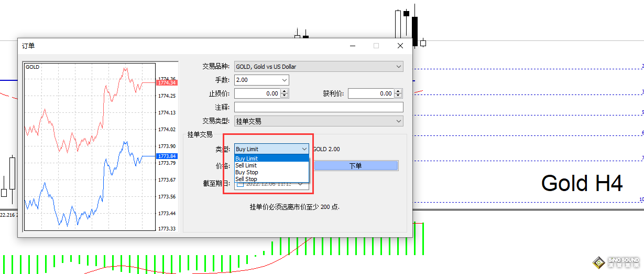Choose Buy Limit from the list
Viewport: 644px width, 274px height.
tap(271, 159)
